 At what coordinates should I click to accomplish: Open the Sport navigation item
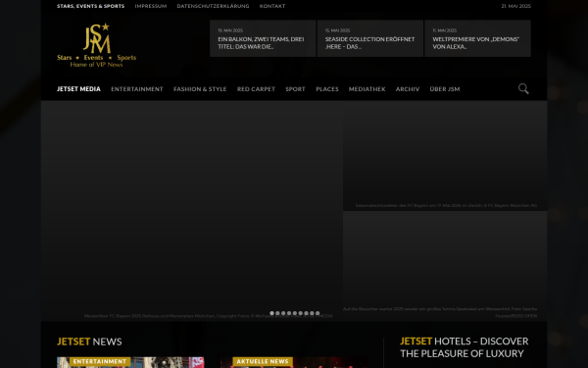tap(296, 89)
